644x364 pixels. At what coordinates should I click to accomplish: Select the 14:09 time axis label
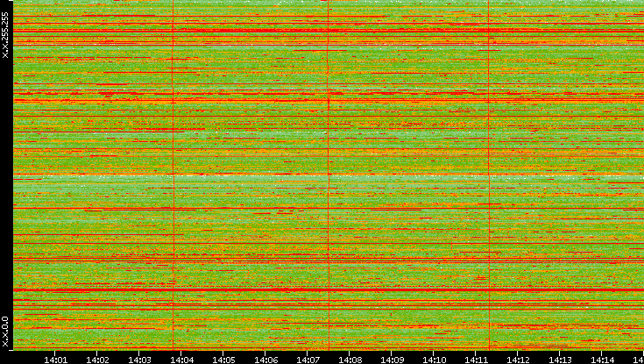[x=392, y=360]
